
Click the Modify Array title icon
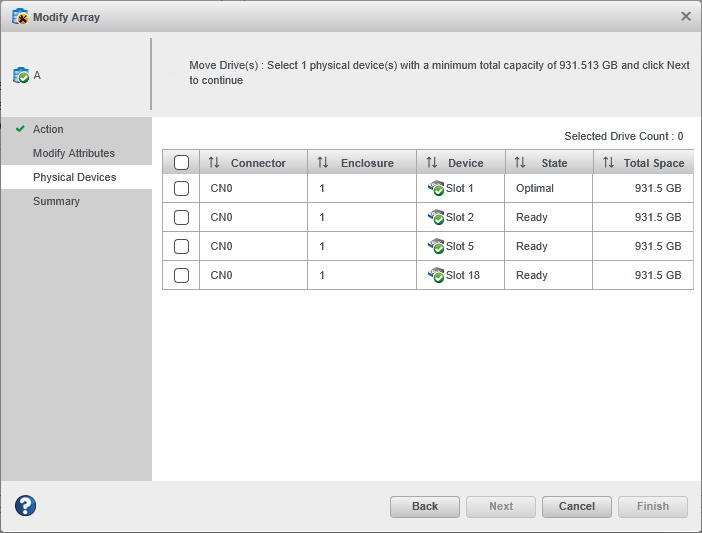click(19, 17)
